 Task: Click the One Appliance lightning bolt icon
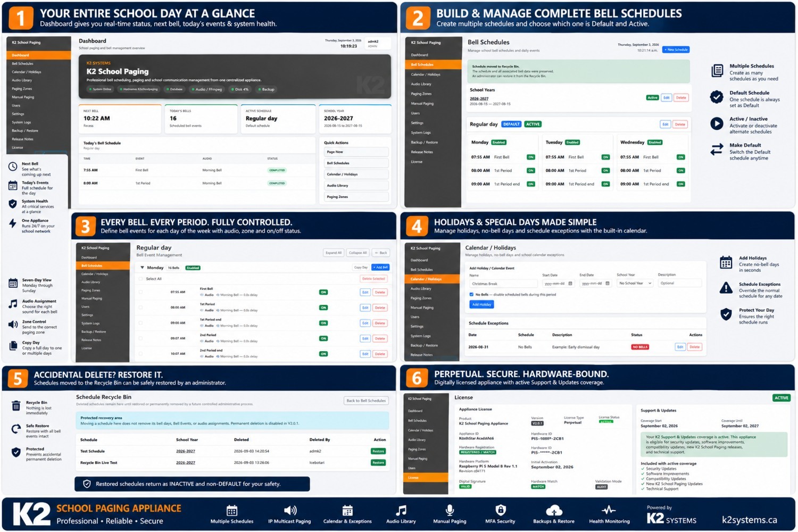13,223
